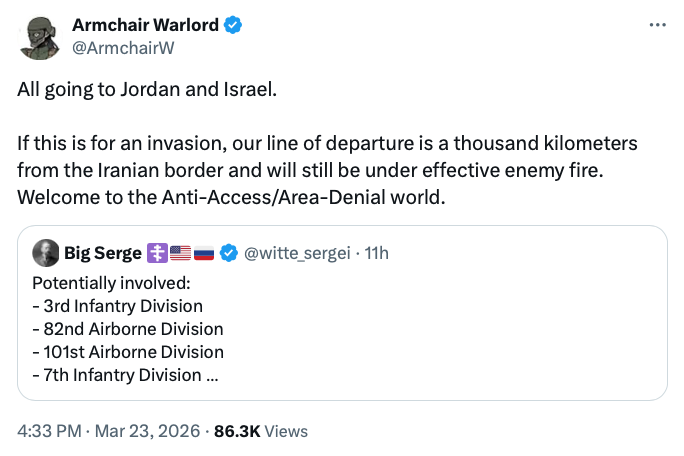Select the "3rd Infantry Division" line
This screenshot has height=456, width=684.
pos(118,305)
